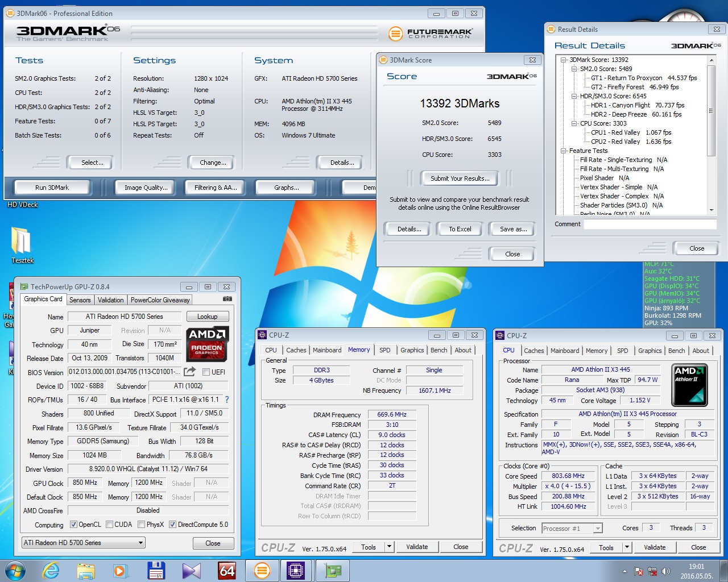Click Change... under Settings

pyautogui.click(x=213, y=163)
